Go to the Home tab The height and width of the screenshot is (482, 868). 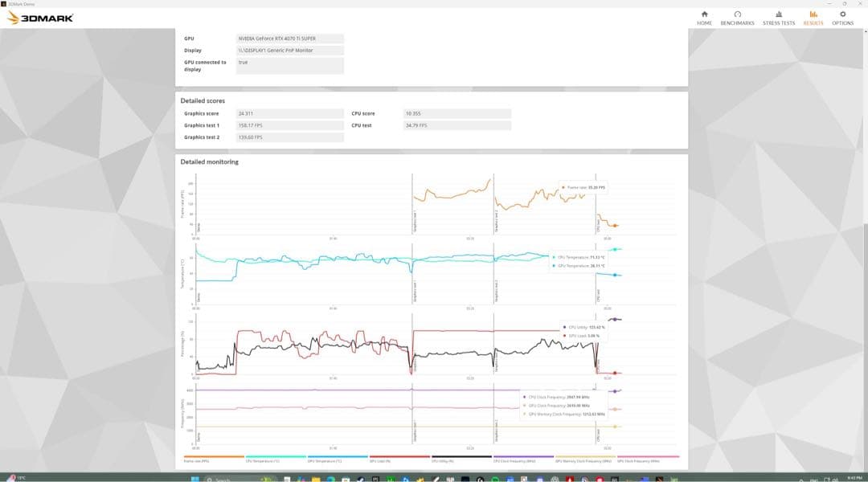pyautogui.click(x=704, y=18)
